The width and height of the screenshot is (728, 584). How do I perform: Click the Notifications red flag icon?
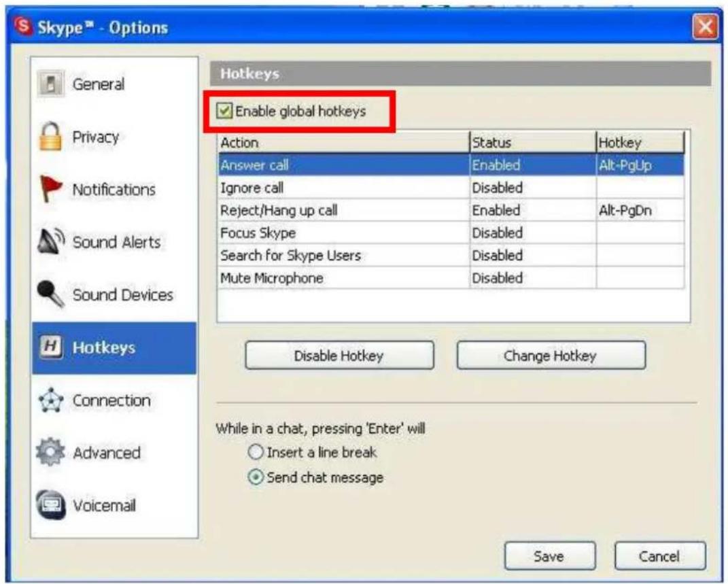[50, 189]
